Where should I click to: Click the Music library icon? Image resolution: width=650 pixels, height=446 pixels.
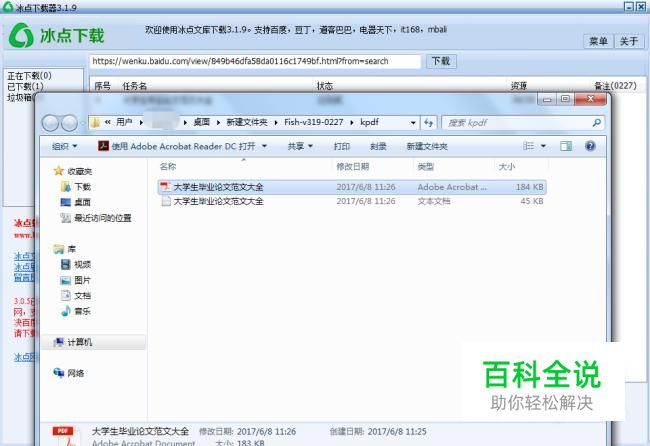pyautogui.click(x=65, y=310)
